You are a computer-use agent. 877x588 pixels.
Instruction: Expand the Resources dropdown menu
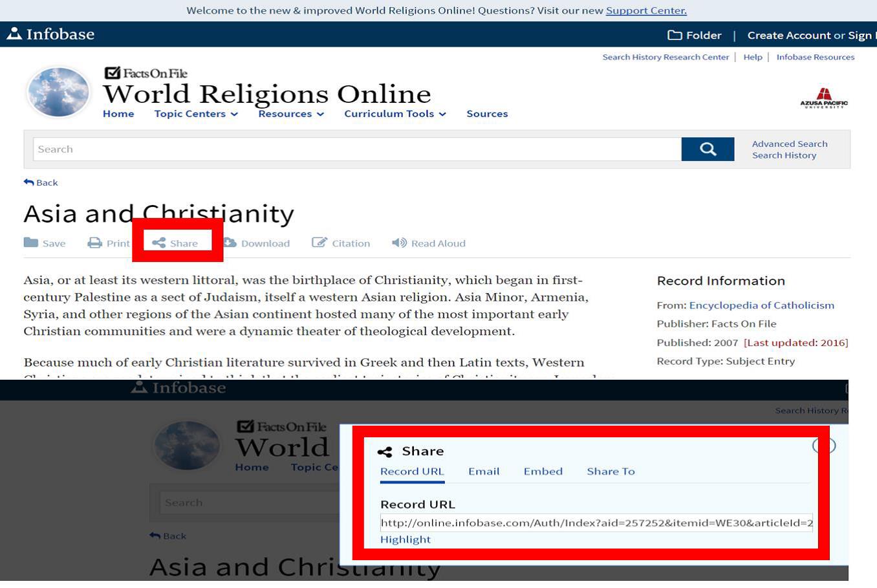point(291,114)
